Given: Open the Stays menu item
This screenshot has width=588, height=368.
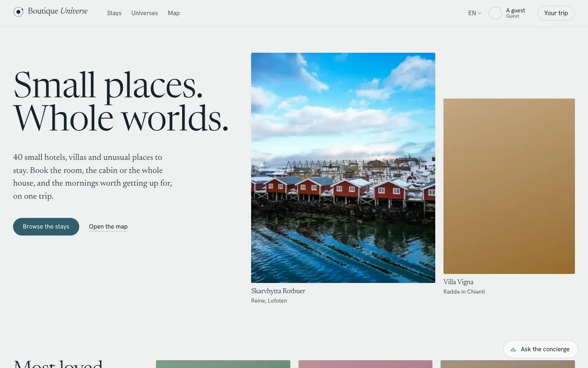Looking at the screenshot, I should [114, 13].
